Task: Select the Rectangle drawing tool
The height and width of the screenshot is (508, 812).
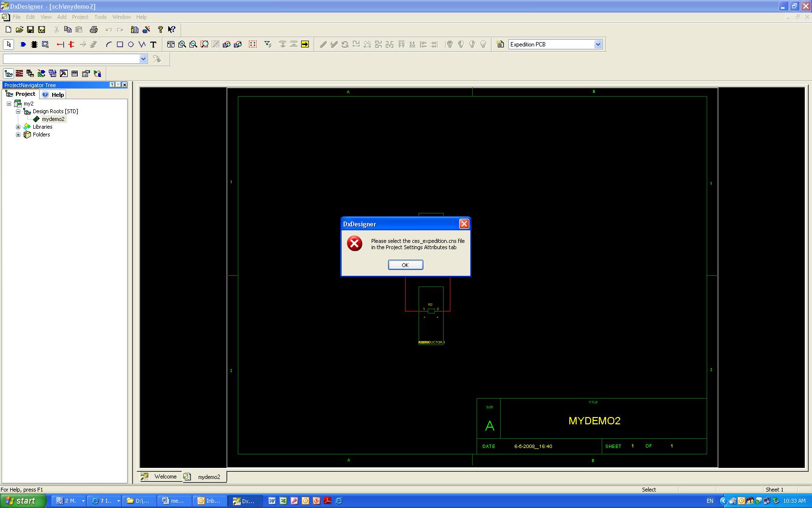Action: (x=120, y=45)
